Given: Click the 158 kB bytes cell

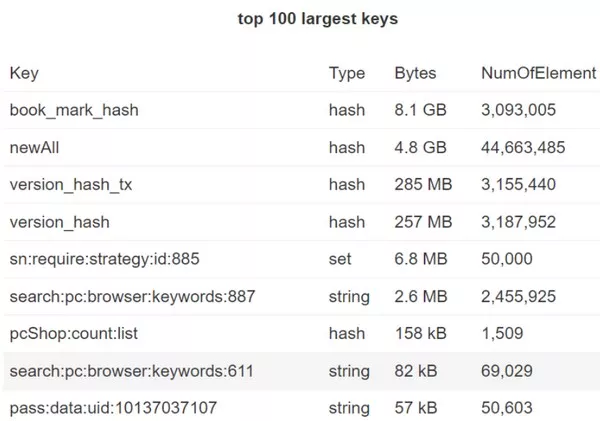Looking at the screenshot, I should pyautogui.click(x=421, y=333).
